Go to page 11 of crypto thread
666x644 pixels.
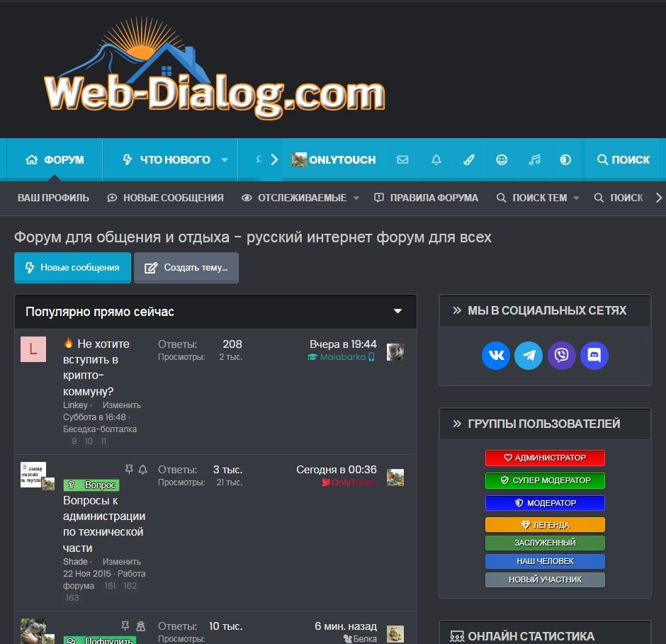pos(103,441)
